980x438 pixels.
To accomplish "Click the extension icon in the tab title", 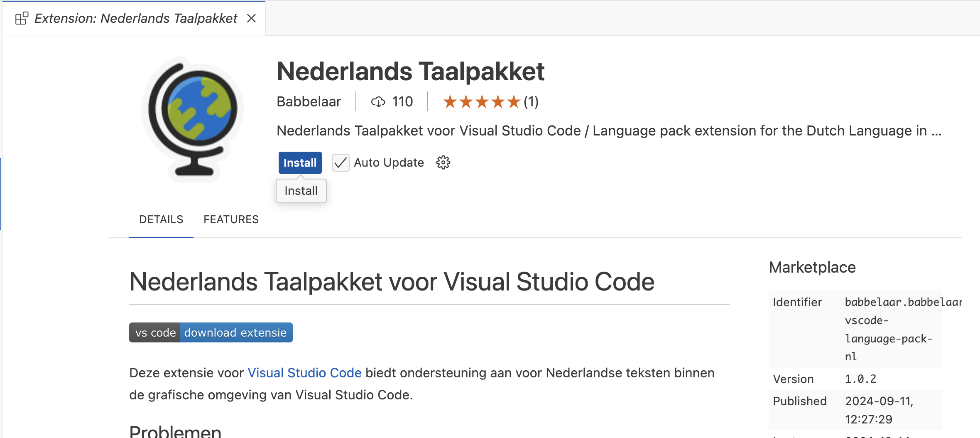I will pyautogui.click(x=22, y=18).
